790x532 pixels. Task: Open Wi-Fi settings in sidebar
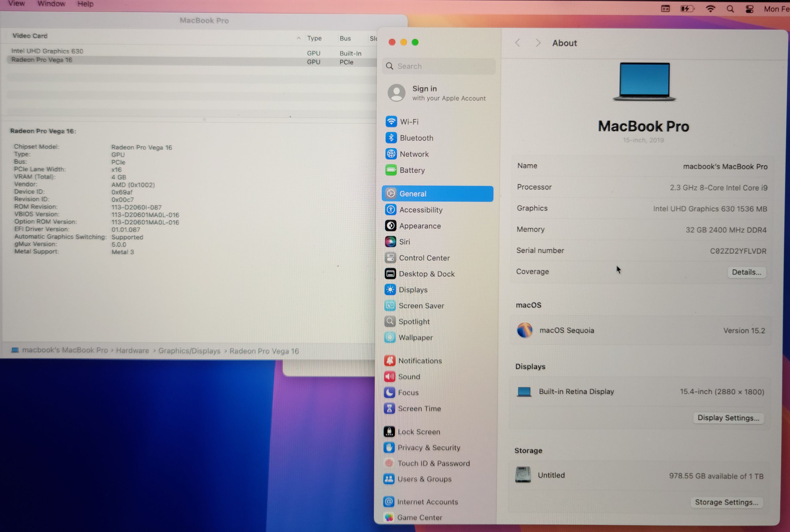coord(409,122)
